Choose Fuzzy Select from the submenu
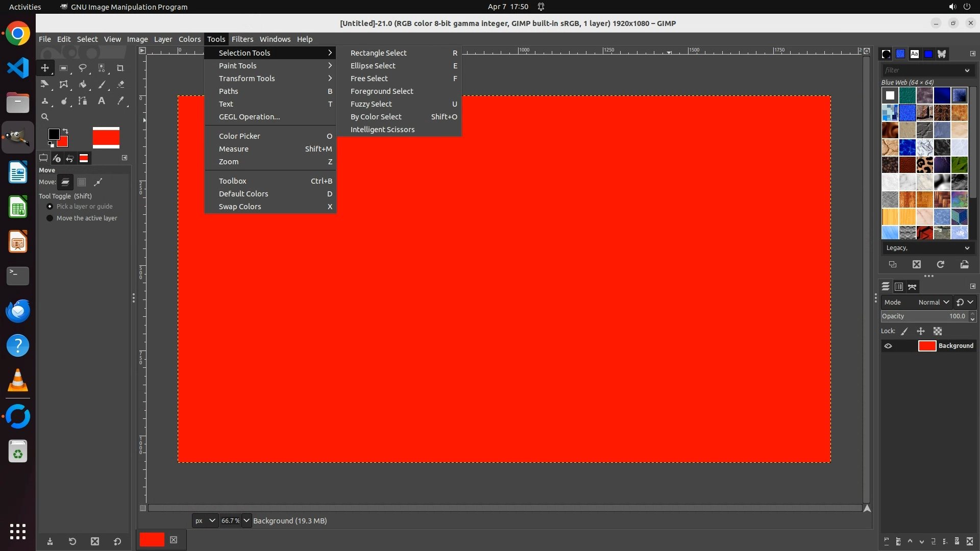 click(371, 104)
